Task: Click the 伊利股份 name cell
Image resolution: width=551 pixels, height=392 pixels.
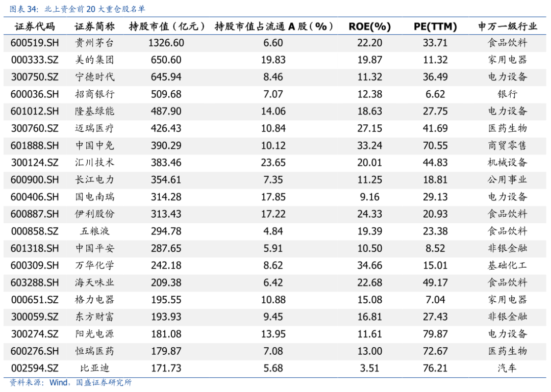Action: [x=94, y=214]
